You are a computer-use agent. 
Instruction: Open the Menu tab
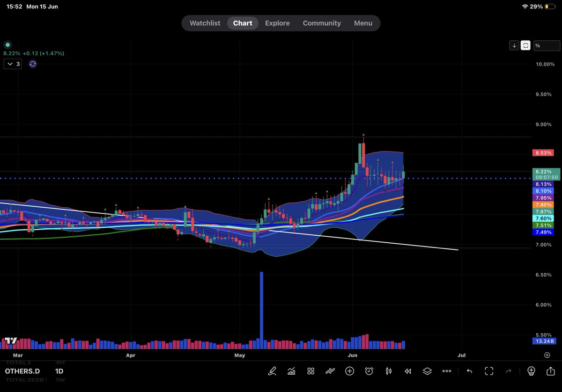pyautogui.click(x=363, y=23)
